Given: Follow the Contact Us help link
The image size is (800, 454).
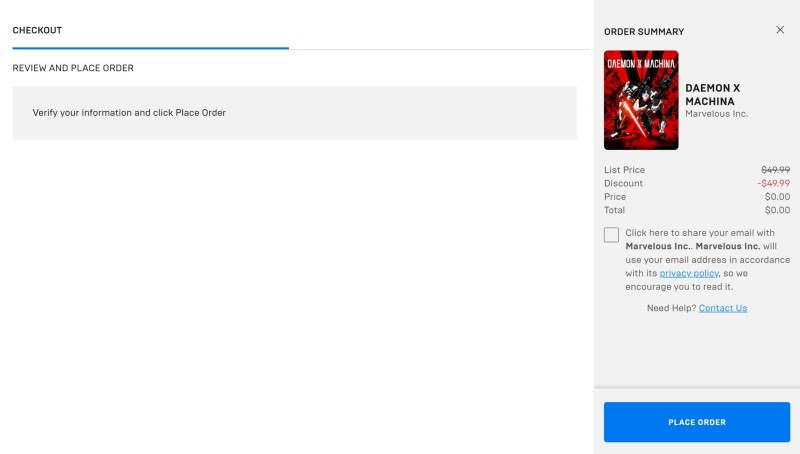Looking at the screenshot, I should (x=722, y=308).
